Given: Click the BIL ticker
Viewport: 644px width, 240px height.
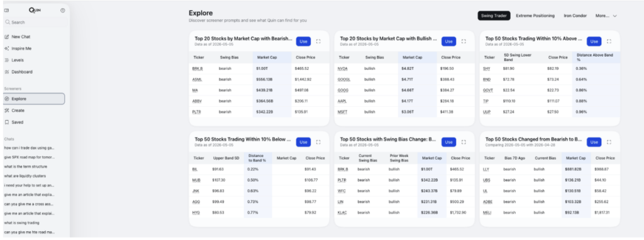Looking at the screenshot, I should 195,169.
